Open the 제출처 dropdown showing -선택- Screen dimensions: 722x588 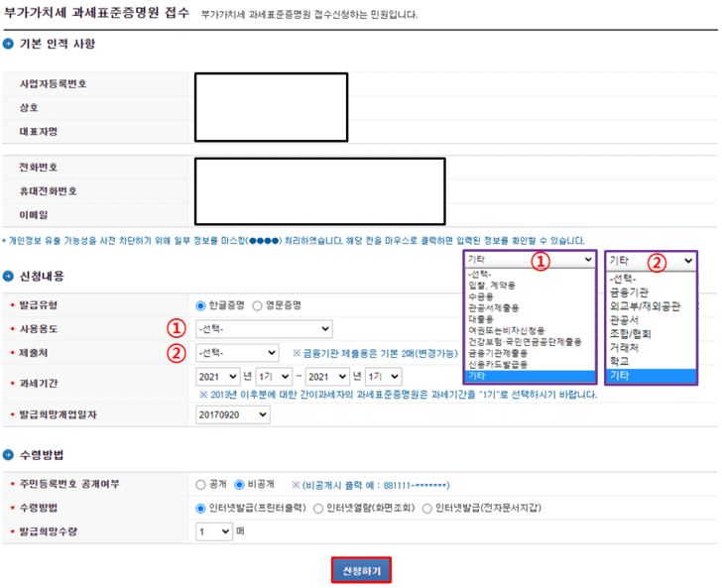coord(237,353)
